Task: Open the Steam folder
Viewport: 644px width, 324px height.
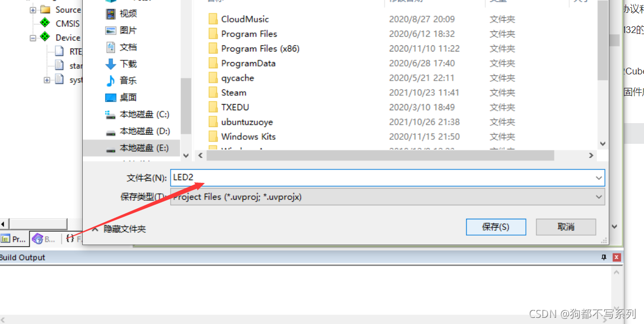Action: [234, 93]
